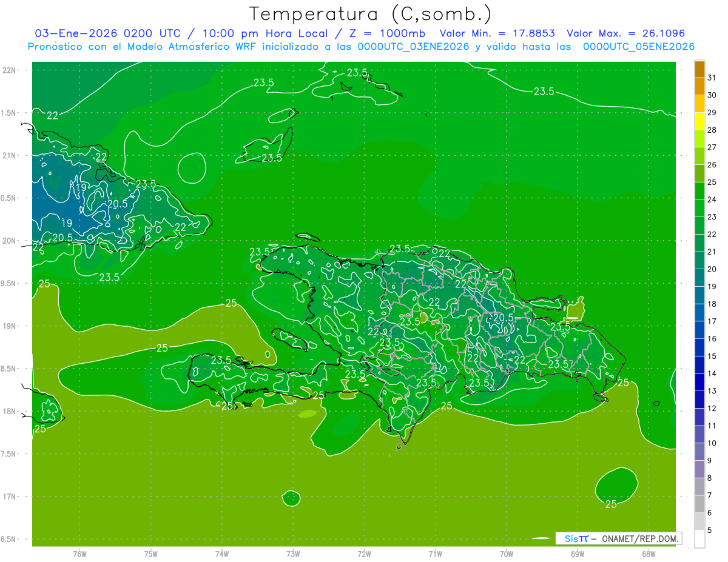Pick the yellow legend swatch between 27 and 28
728x562 pixels.
click(699, 138)
